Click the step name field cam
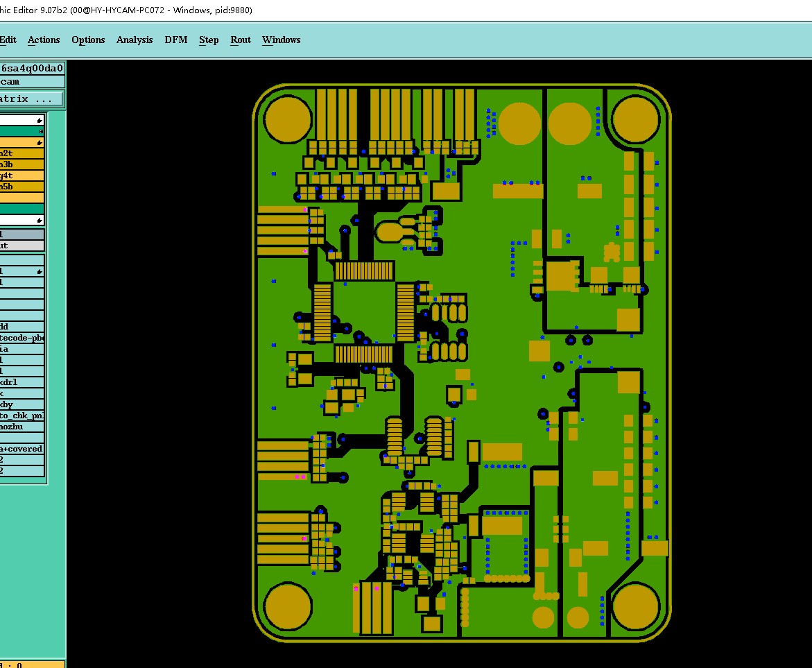812x668 pixels. coord(32,82)
